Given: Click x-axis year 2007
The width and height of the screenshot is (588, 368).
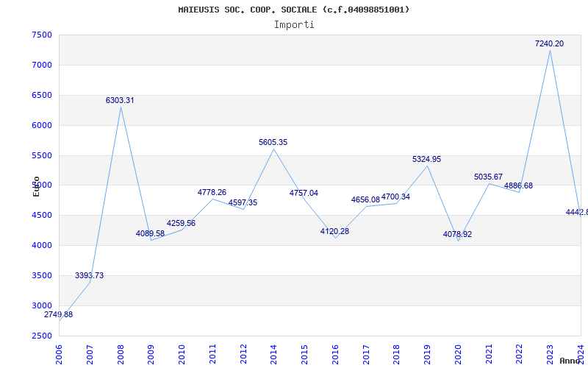Looking at the screenshot, I should (x=90, y=354).
